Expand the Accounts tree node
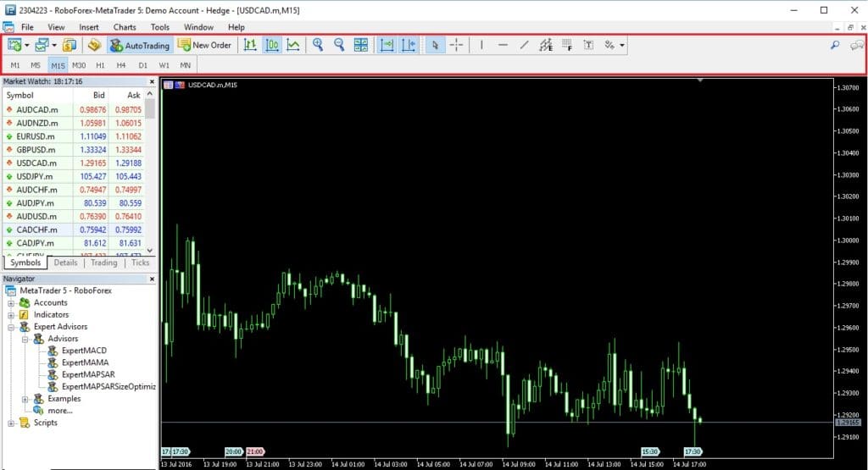Viewport: 868px width, 470px height. pyautogui.click(x=10, y=303)
